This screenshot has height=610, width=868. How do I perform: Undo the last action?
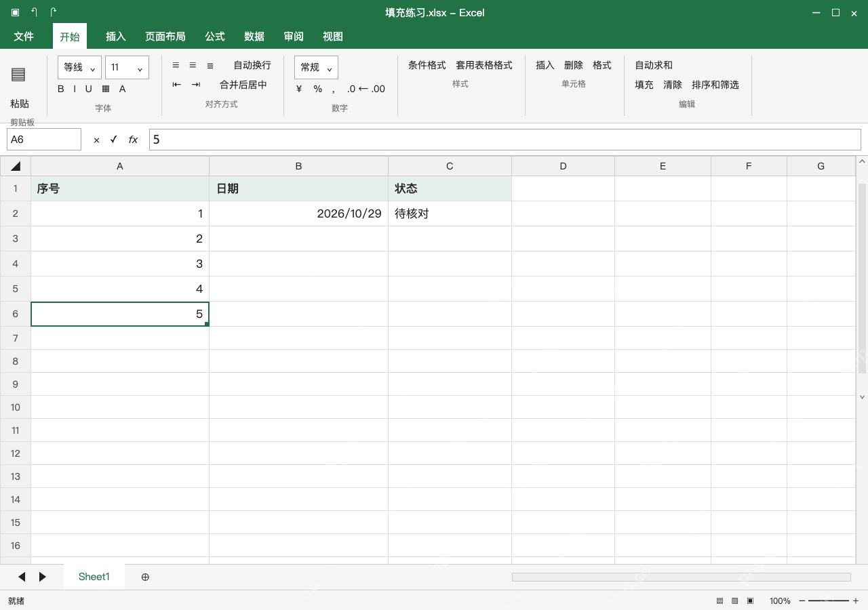click(34, 12)
